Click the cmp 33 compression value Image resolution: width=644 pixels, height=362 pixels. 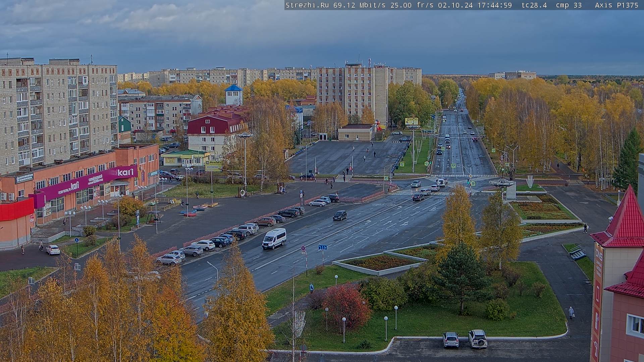[569, 5]
